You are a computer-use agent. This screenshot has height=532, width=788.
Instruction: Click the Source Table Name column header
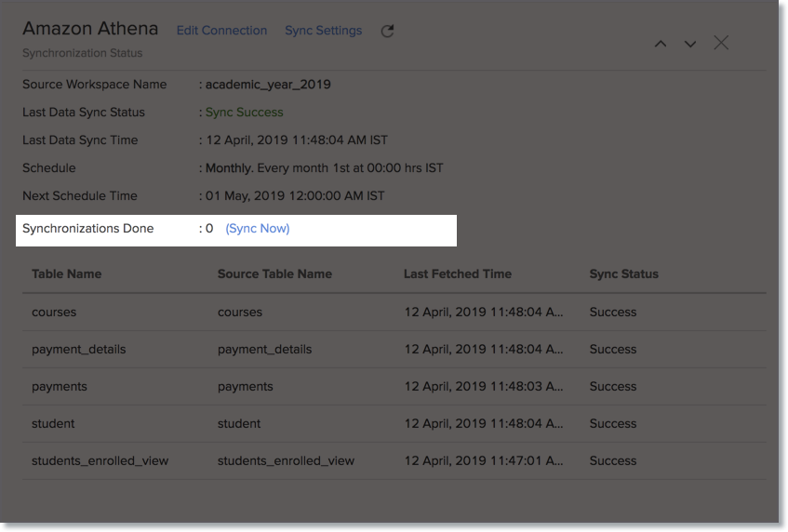pyautogui.click(x=274, y=274)
